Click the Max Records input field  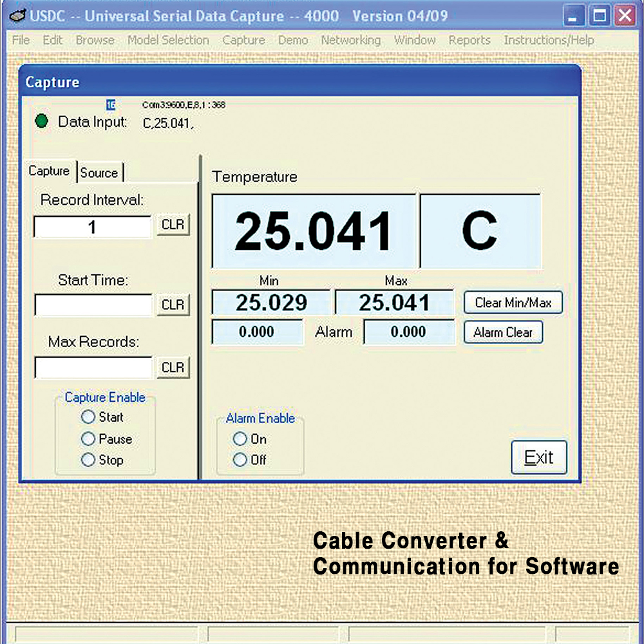coord(93,368)
